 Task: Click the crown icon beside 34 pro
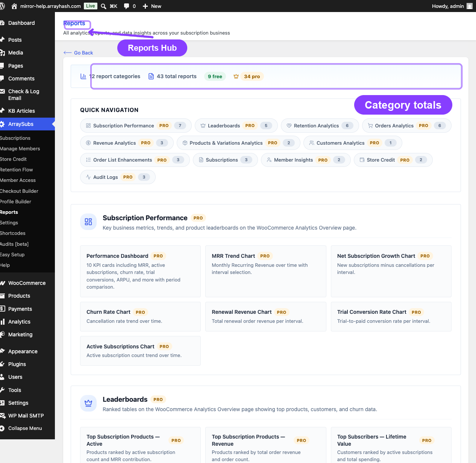click(236, 76)
